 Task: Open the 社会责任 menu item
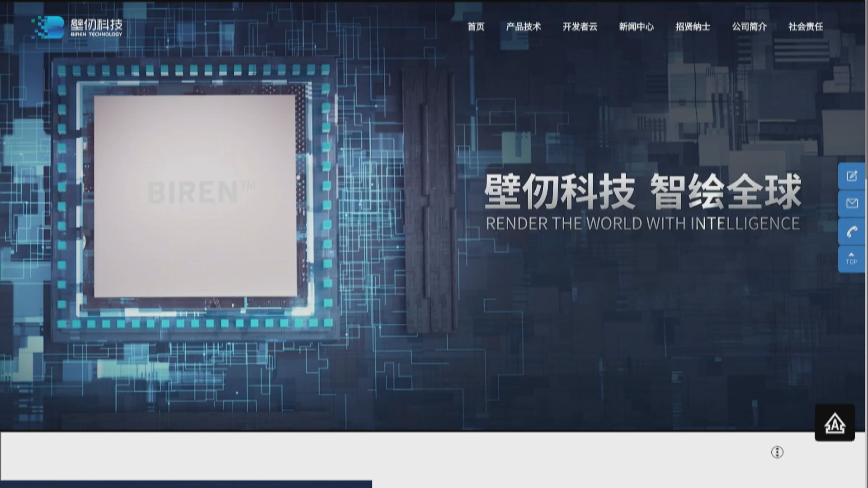pos(806,27)
